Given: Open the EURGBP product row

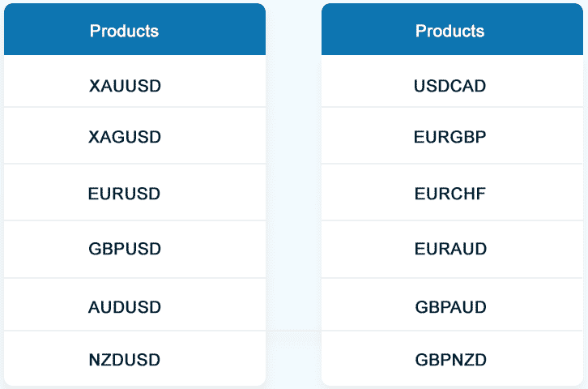Looking at the screenshot, I should (450, 137).
